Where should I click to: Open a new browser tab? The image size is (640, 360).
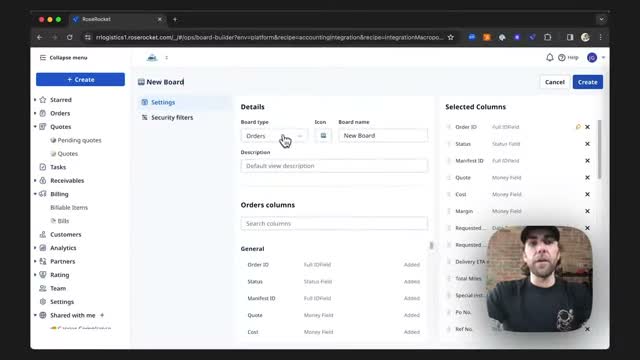(175, 19)
